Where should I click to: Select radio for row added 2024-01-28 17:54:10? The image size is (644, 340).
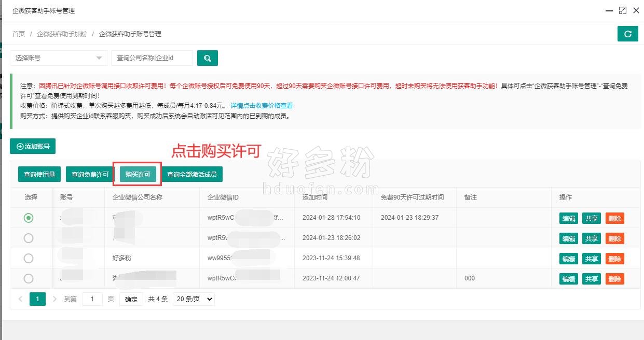tap(29, 218)
